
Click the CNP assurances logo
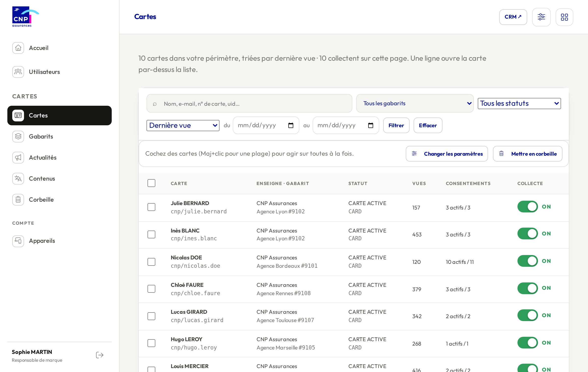25,17
